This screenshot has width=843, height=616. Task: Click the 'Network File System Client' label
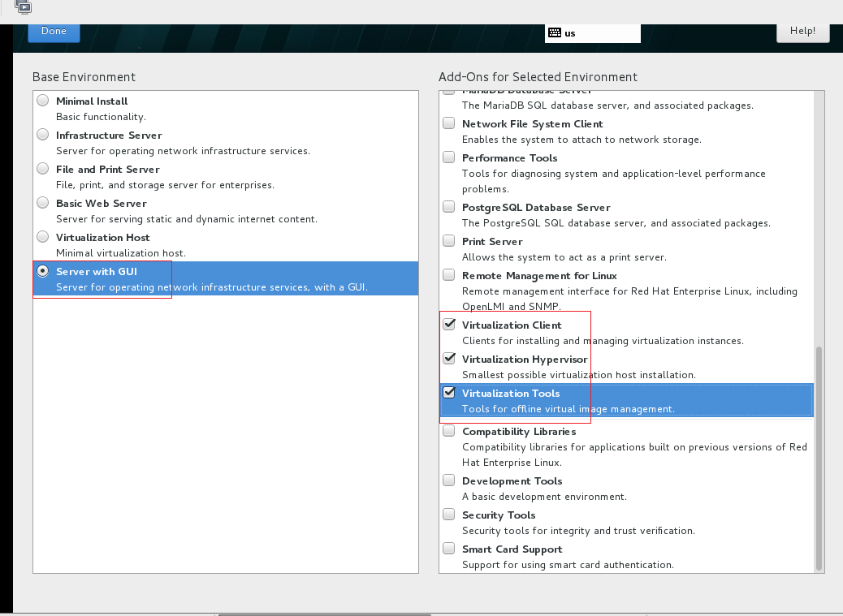click(x=532, y=124)
